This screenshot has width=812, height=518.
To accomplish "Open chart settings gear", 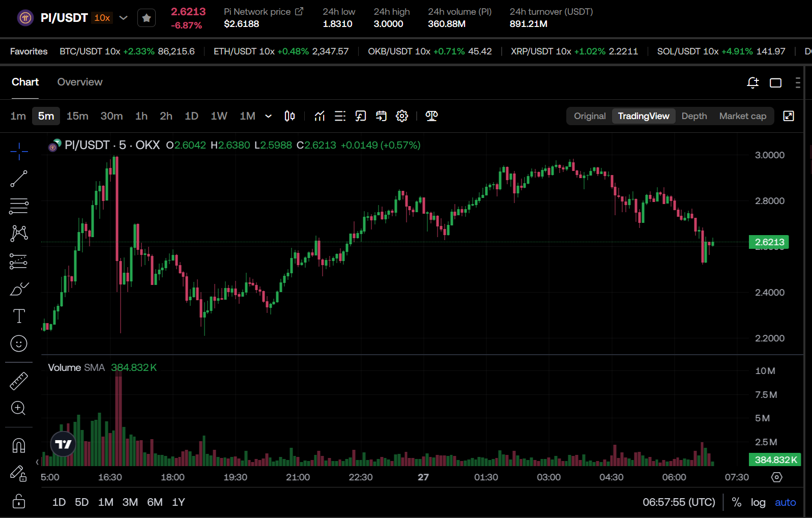I will click(402, 116).
